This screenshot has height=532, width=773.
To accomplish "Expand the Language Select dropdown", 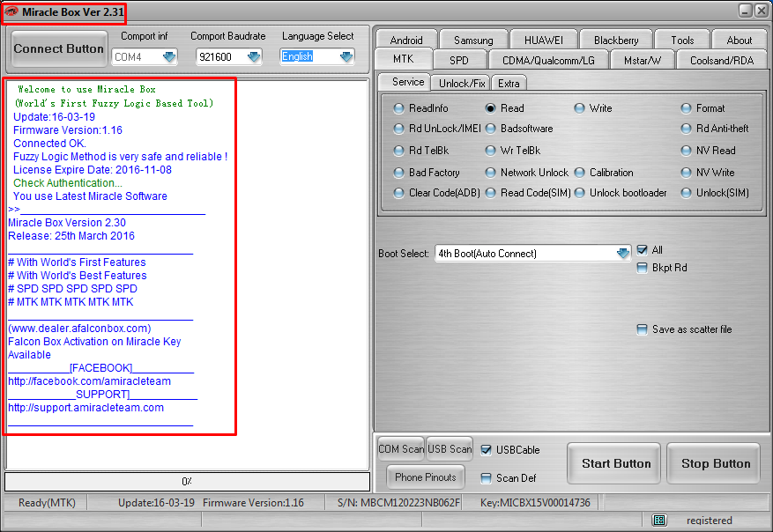I will 346,57.
